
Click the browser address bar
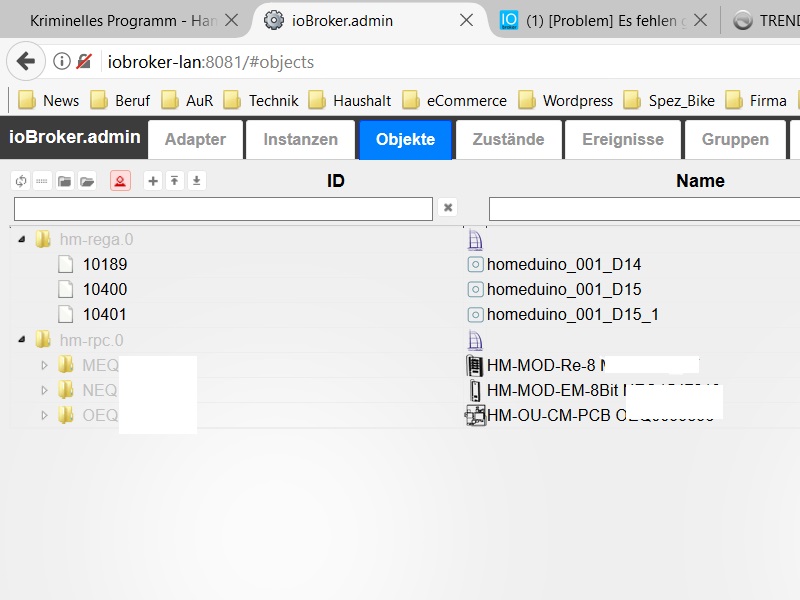[x=449, y=62]
